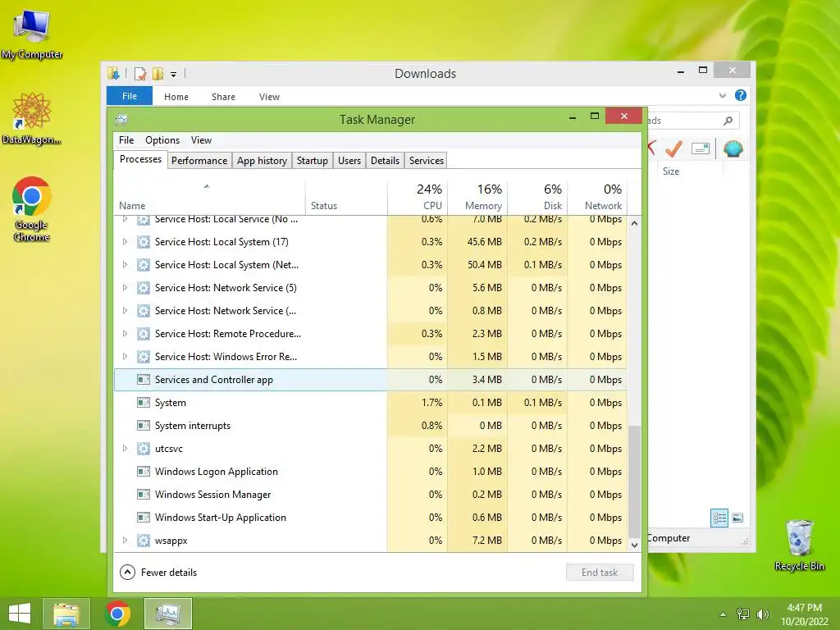Click the System interrupts process icon

(x=143, y=426)
